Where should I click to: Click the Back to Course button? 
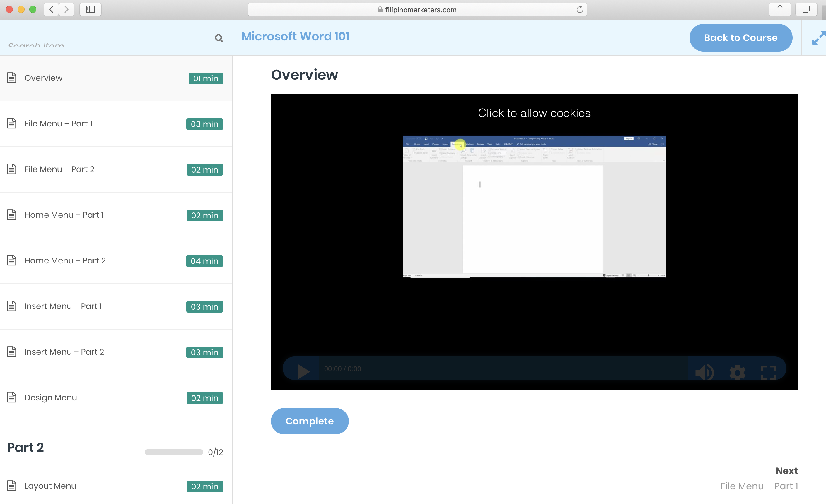(x=740, y=37)
